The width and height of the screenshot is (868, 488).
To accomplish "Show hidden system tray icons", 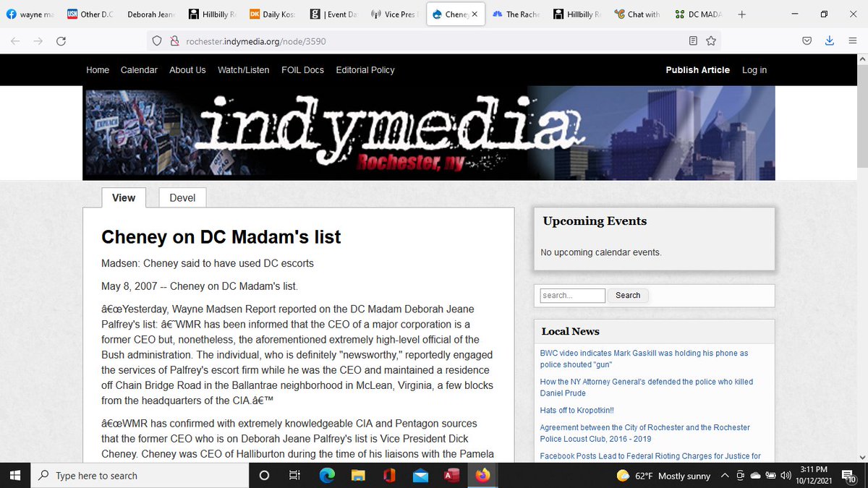I will (x=725, y=476).
